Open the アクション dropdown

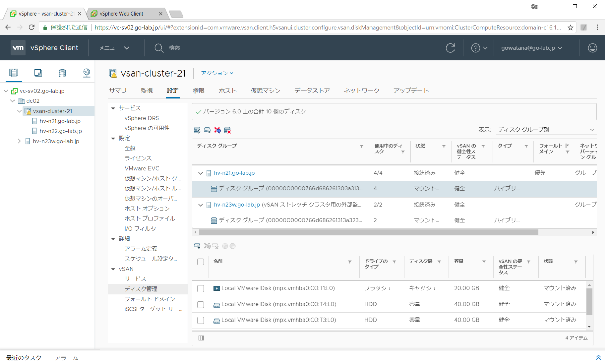coord(217,73)
